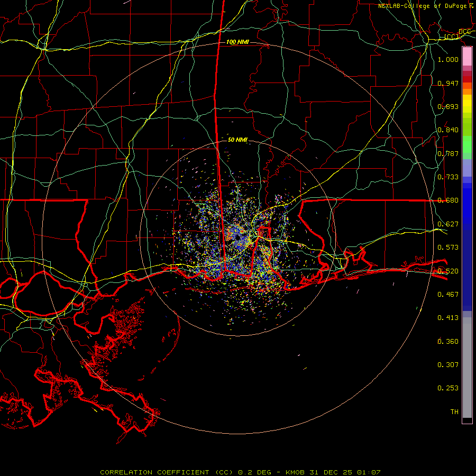The image size is (476, 476).
Task: Click the "KMOB 31 DEC 25 01:07" timestamp
Action: point(333,472)
